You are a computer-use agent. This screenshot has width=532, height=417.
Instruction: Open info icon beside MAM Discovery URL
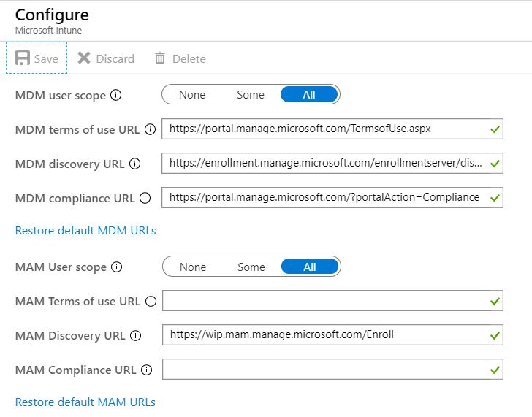click(135, 336)
